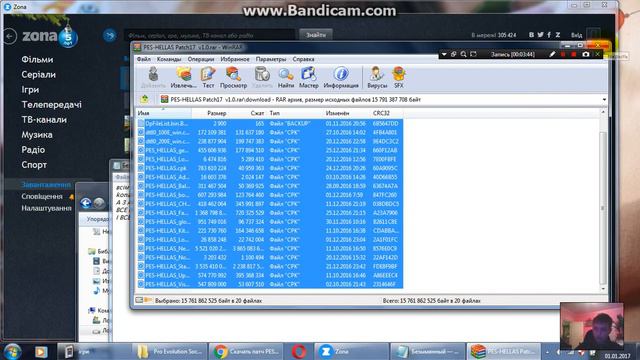Open Серіали in the Zona sidebar

38,75
